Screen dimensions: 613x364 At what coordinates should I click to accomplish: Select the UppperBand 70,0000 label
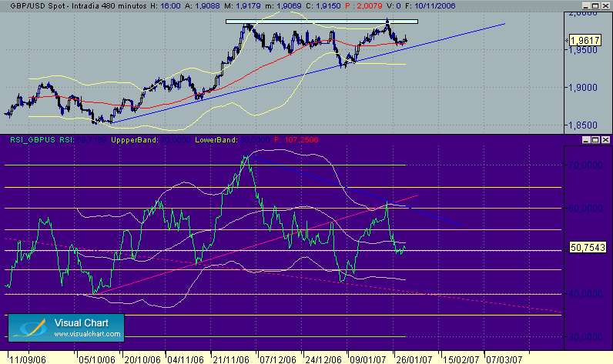click(150, 139)
